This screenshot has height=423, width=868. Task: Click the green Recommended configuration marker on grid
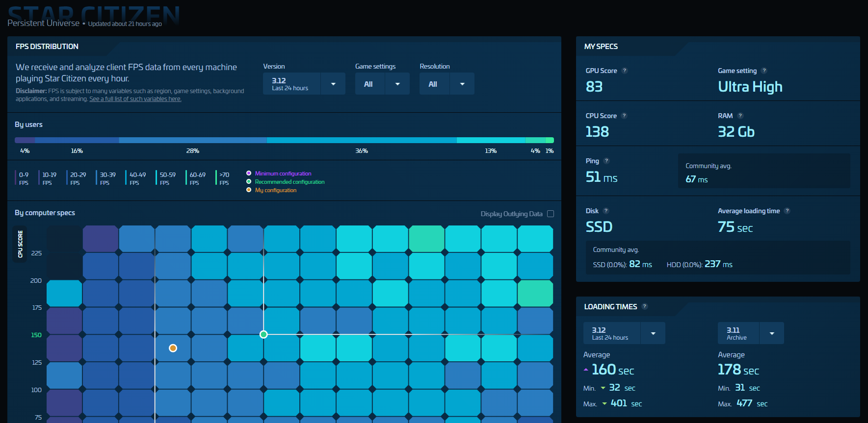tap(263, 334)
